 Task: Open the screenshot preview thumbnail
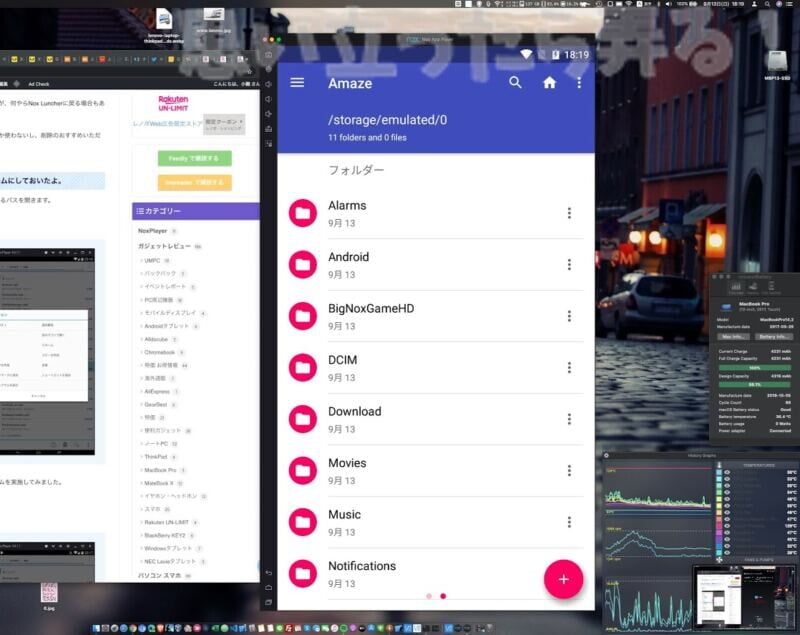point(745,597)
